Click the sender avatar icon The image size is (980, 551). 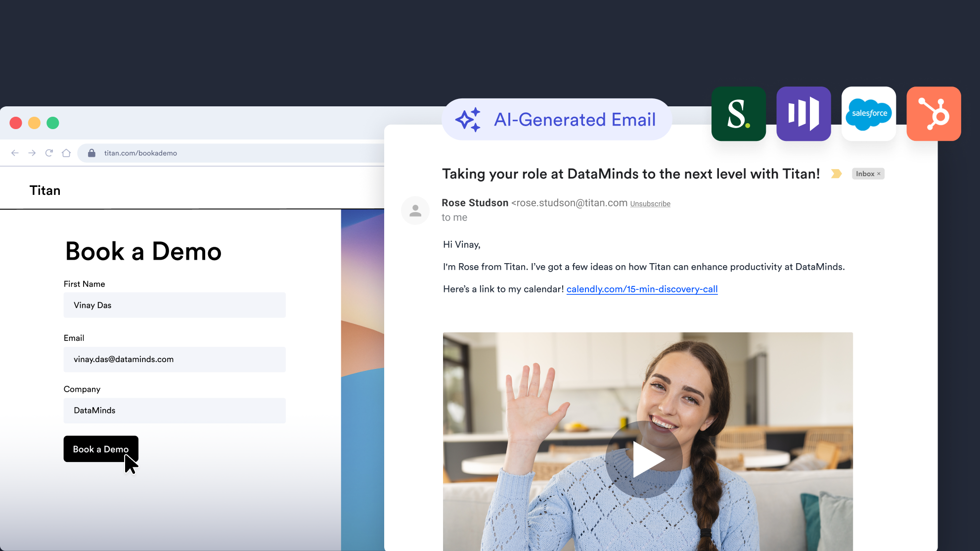pyautogui.click(x=415, y=211)
